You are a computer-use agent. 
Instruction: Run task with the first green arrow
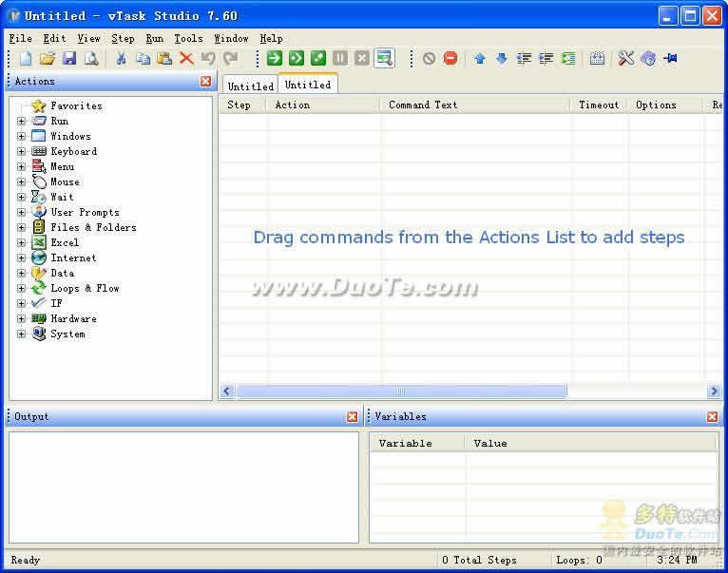click(275, 59)
